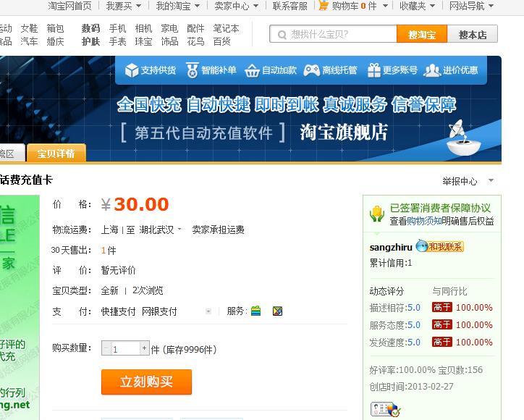Click the 描述相符:5.0 rating

point(394,307)
